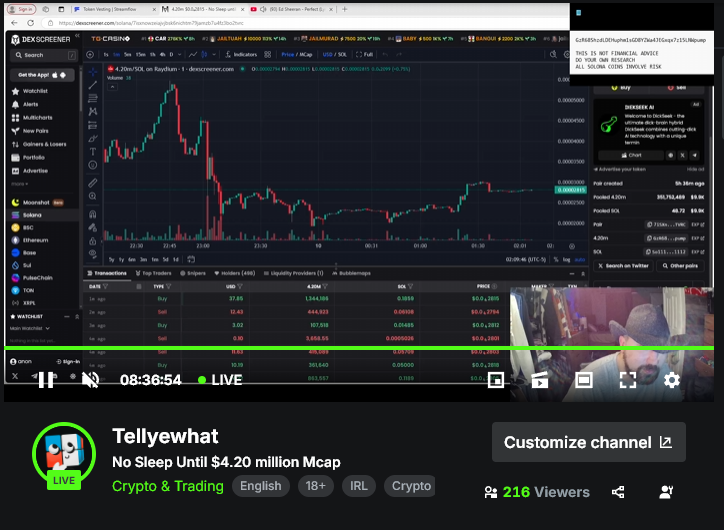Expand the Main Watchlist dropdown
The image size is (724, 530).
point(30,328)
